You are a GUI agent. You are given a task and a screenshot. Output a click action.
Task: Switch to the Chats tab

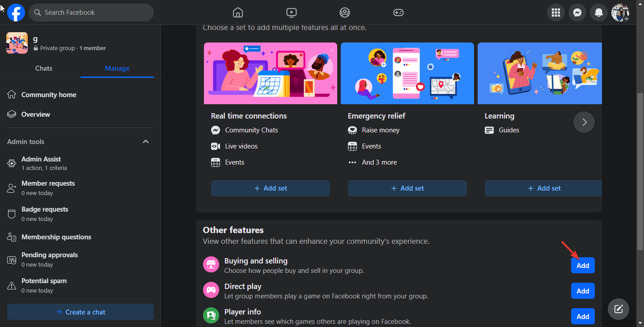(44, 68)
